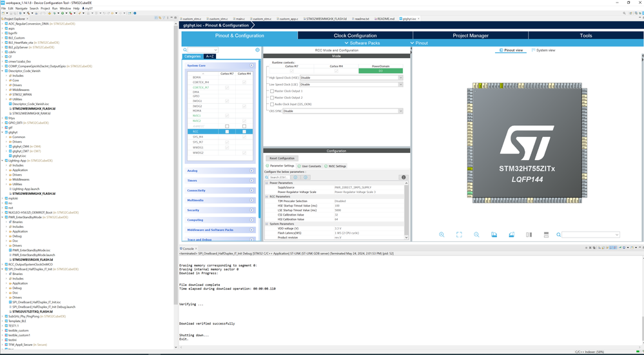
Task: Tick Audio Clock Input (I2S_CKIN) checkbox
Action: click(272, 104)
